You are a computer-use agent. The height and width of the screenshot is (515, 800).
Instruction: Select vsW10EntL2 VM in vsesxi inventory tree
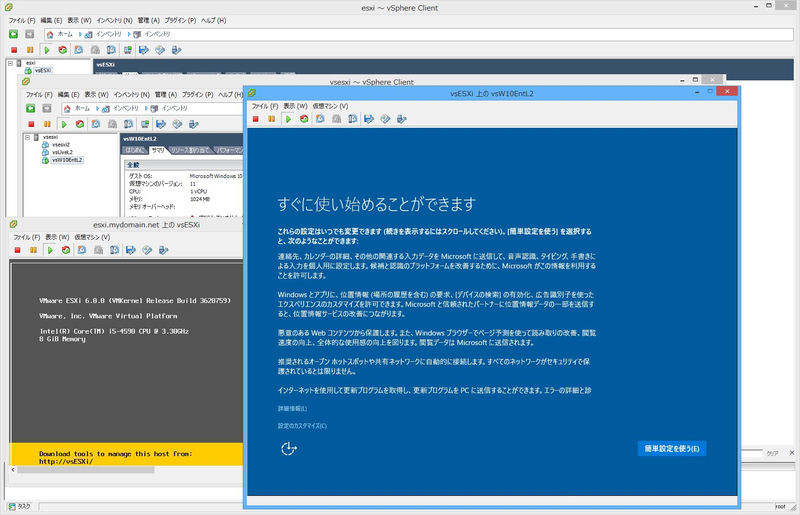click(x=66, y=160)
